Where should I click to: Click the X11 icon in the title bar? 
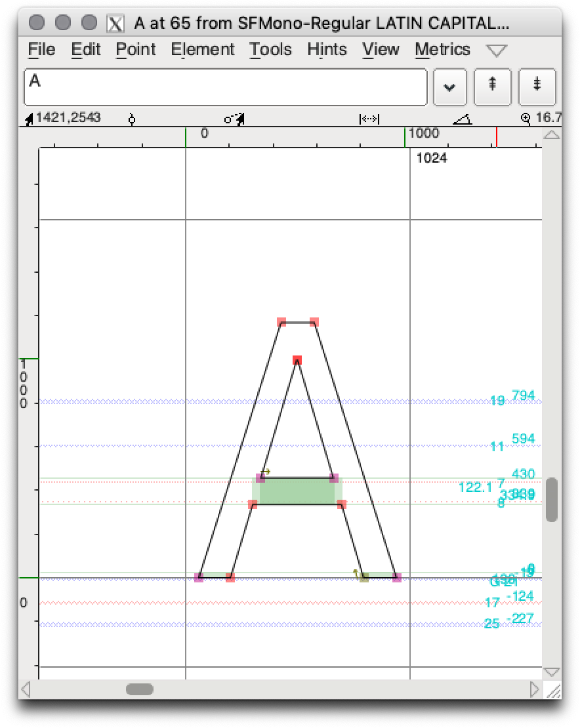[115, 24]
